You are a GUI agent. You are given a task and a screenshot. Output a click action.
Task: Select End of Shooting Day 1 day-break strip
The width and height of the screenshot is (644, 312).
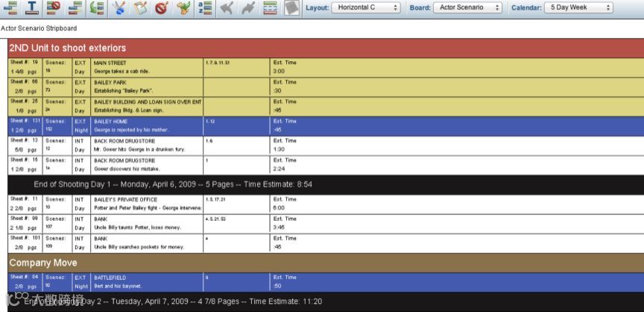[326, 184]
